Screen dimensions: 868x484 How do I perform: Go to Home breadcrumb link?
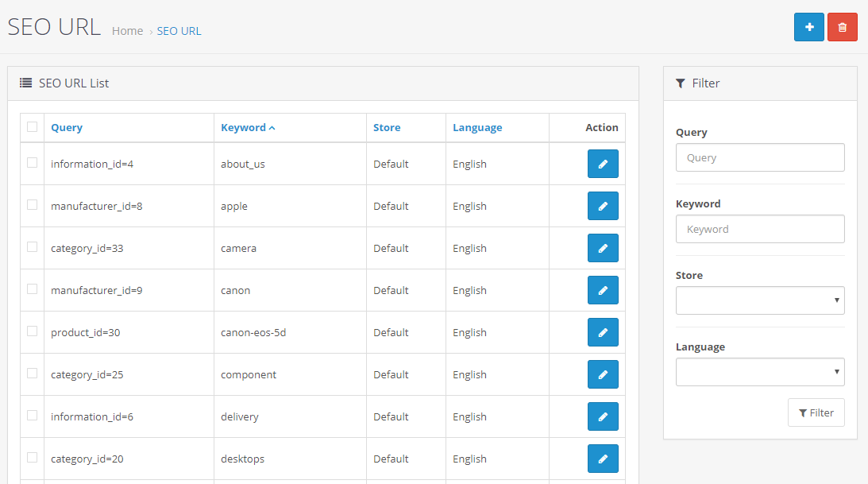(x=127, y=31)
